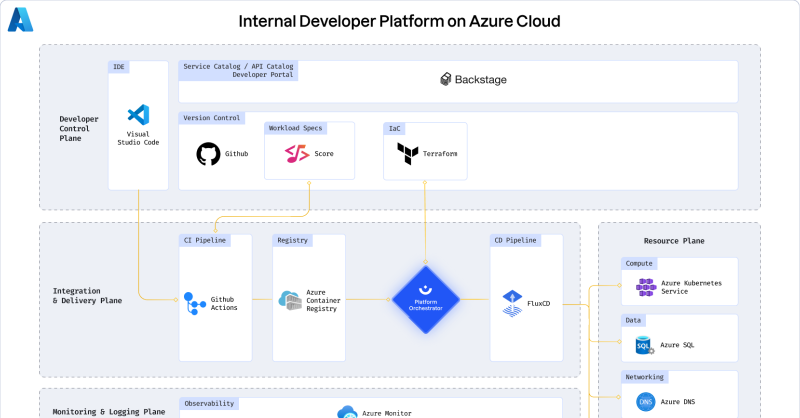Click the Azure logo beside the title

[20, 20]
